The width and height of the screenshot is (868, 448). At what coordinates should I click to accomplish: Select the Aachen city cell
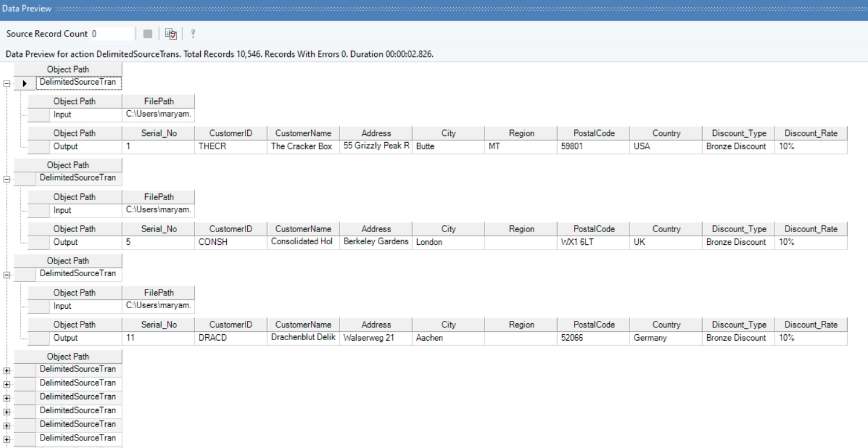pos(448,338)
